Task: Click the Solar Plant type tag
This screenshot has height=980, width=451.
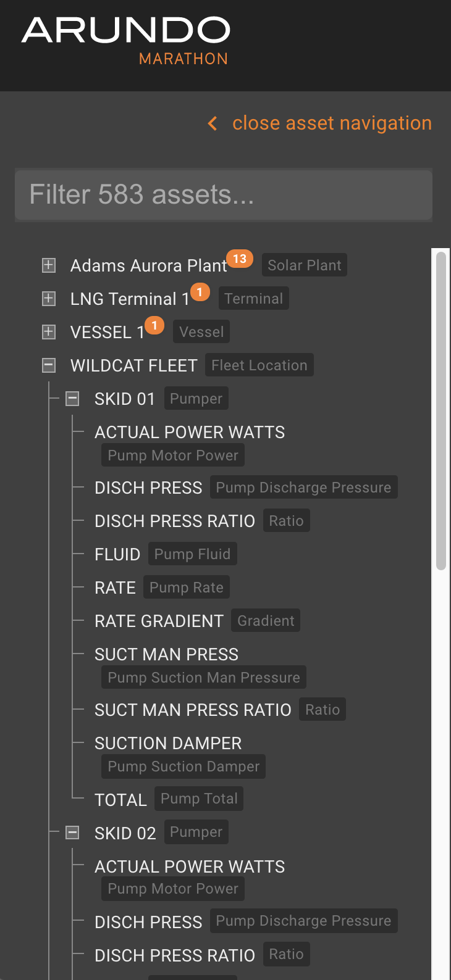Action: [x=304, y=265]
